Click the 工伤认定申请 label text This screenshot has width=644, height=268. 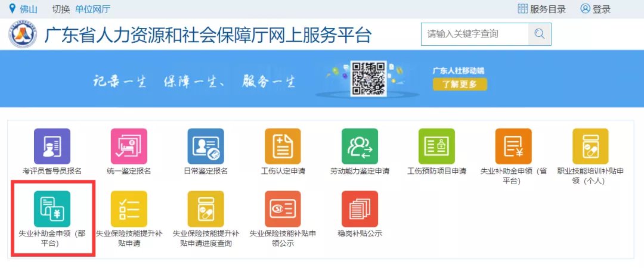click(283, 171)
